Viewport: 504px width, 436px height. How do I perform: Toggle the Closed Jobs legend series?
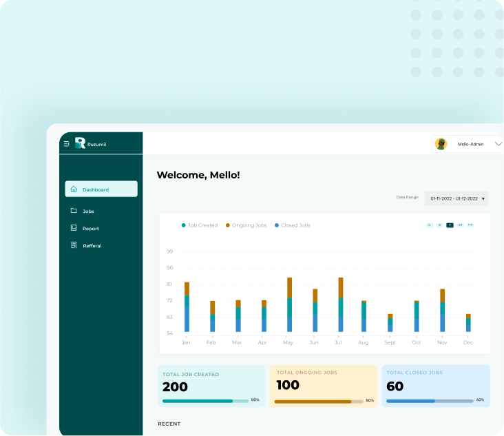coord(292,225)
